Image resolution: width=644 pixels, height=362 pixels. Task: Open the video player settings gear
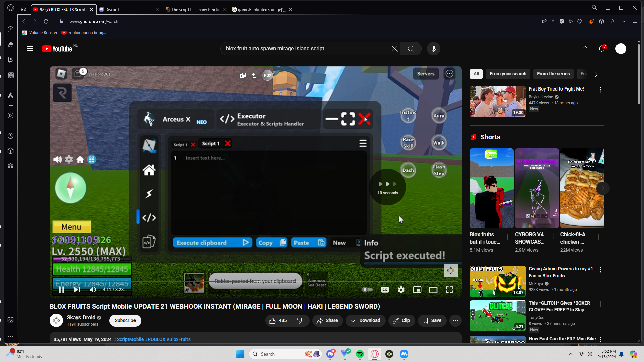401,290
